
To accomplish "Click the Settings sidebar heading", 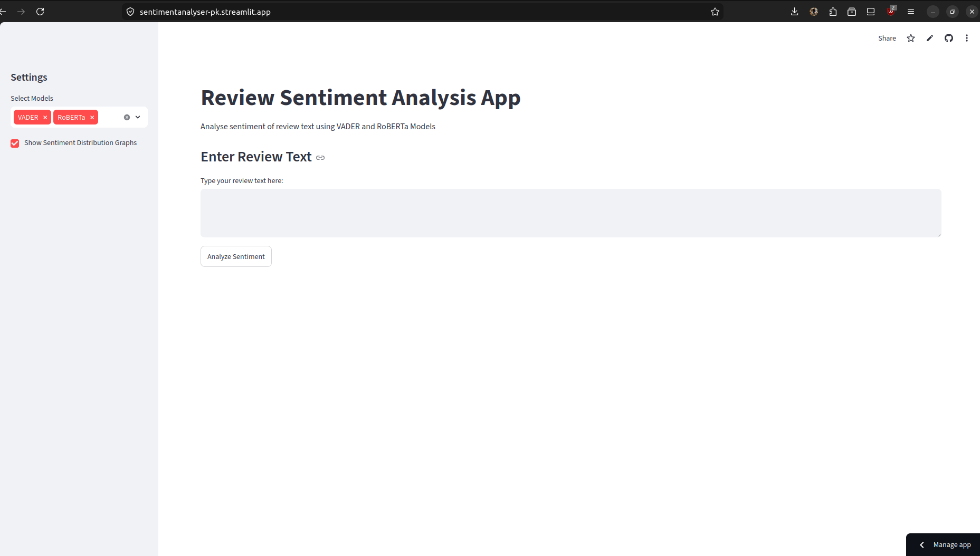I will click(29, 78).
